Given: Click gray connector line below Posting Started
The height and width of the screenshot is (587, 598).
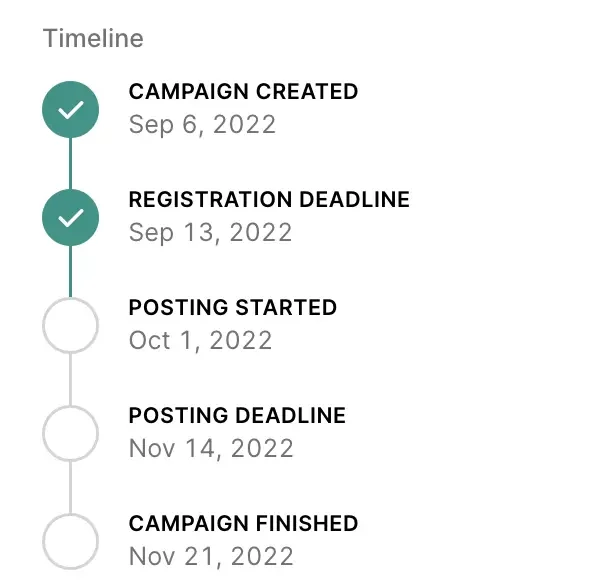Looking at the screenshot, I should (71, 380).
